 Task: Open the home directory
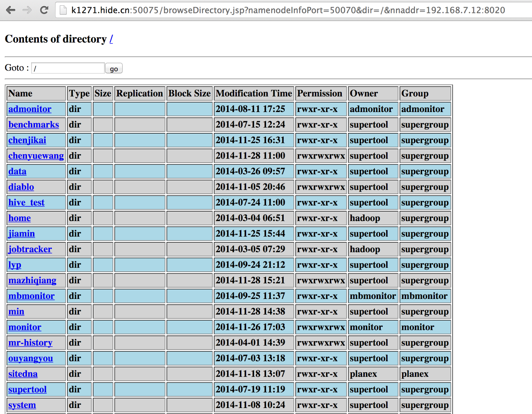point(20,218)
